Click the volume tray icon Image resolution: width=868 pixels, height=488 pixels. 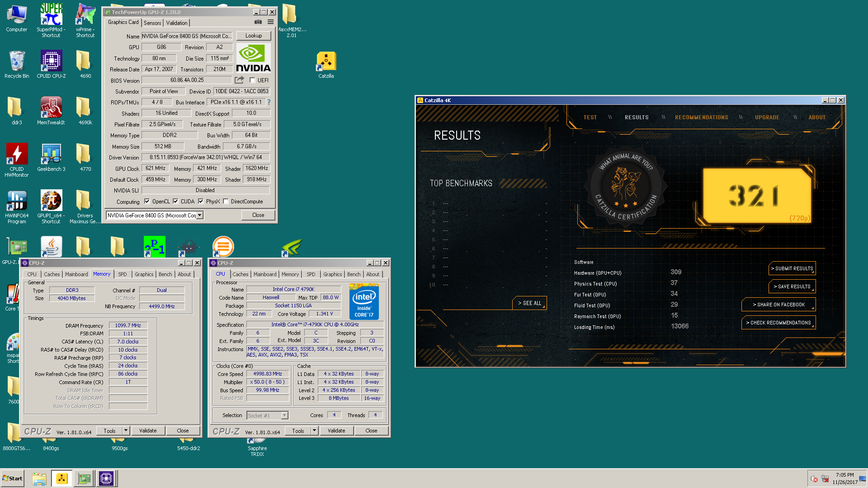tap(814, 479)
